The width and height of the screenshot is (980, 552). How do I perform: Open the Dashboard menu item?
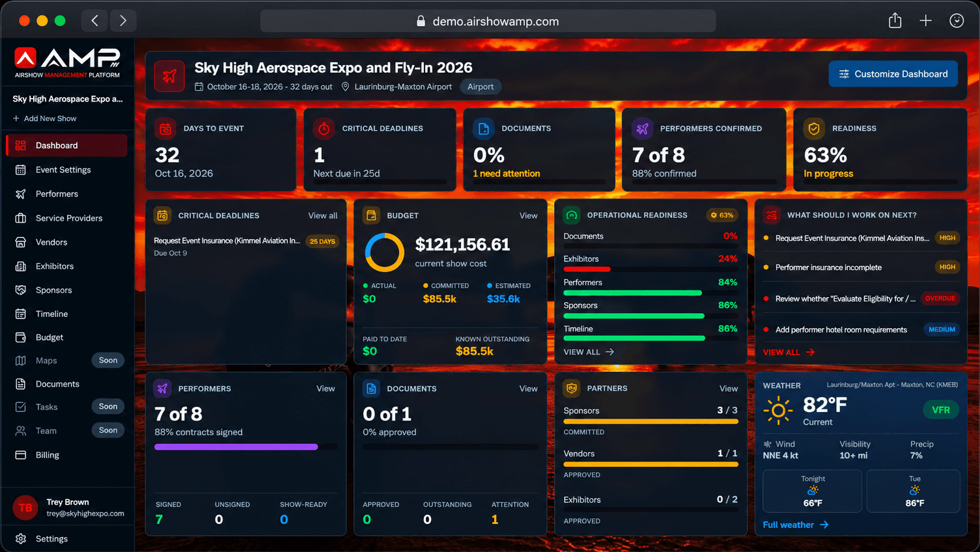point(66,145)
